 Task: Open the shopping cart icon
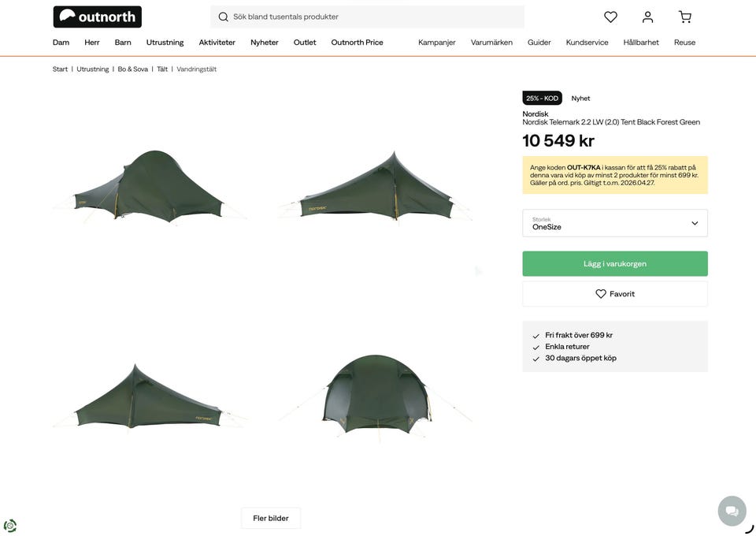[685, 17]
